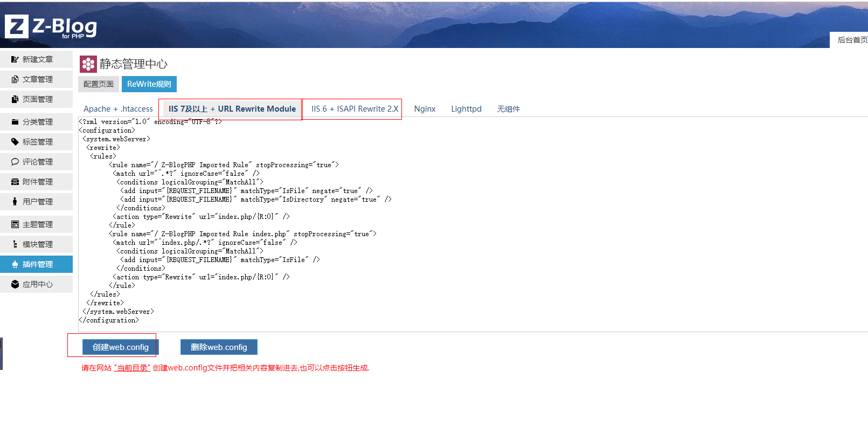The image size is (868, 426).
Task: Select the 无组件 tab
Action: tap(508, 109)
